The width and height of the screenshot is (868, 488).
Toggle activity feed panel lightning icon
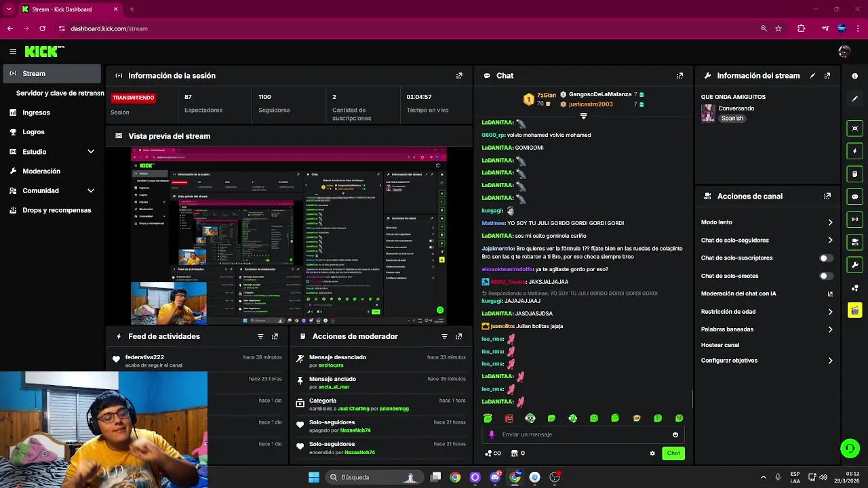854,151
